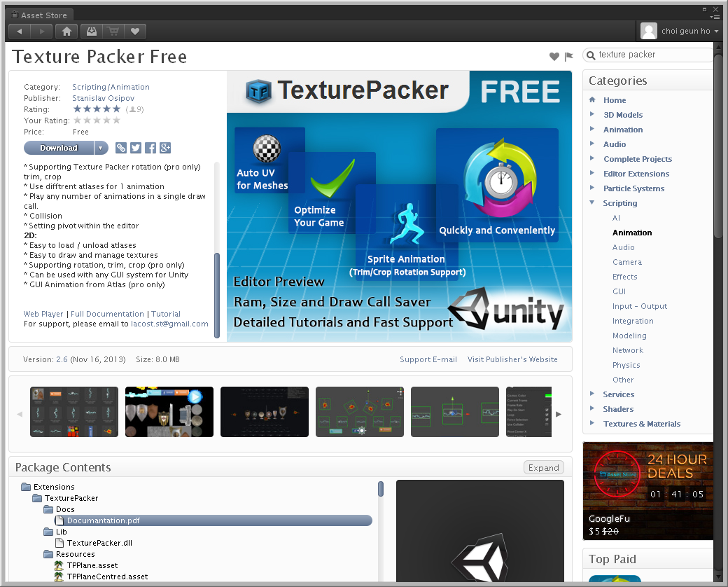
Task: Collapse the Scripting category in the sidebar
Action: [594, 203]
